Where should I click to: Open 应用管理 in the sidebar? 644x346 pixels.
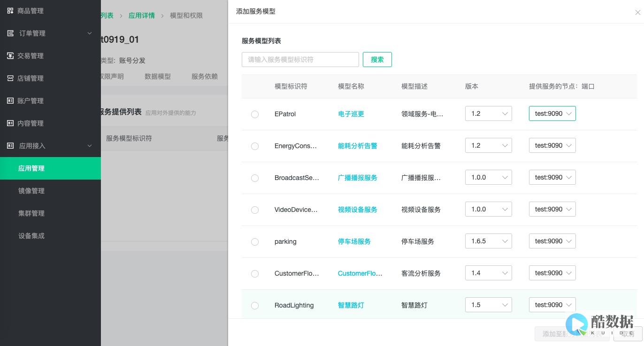50,168
